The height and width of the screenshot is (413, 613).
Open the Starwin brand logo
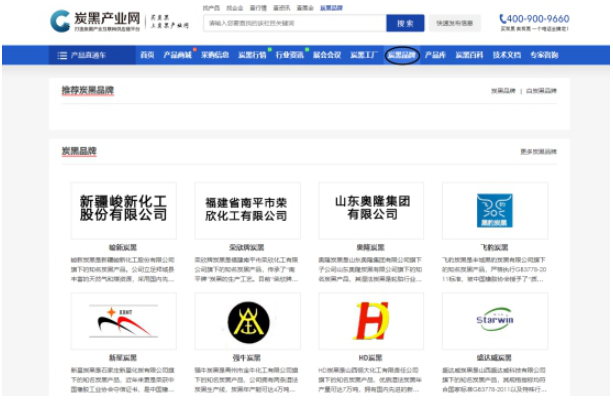[x=495, y=321]
